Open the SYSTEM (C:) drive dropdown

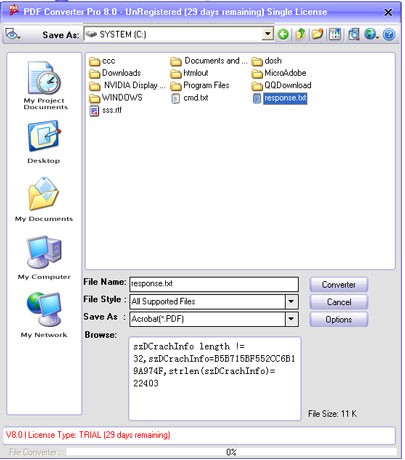tap(267, 34)
